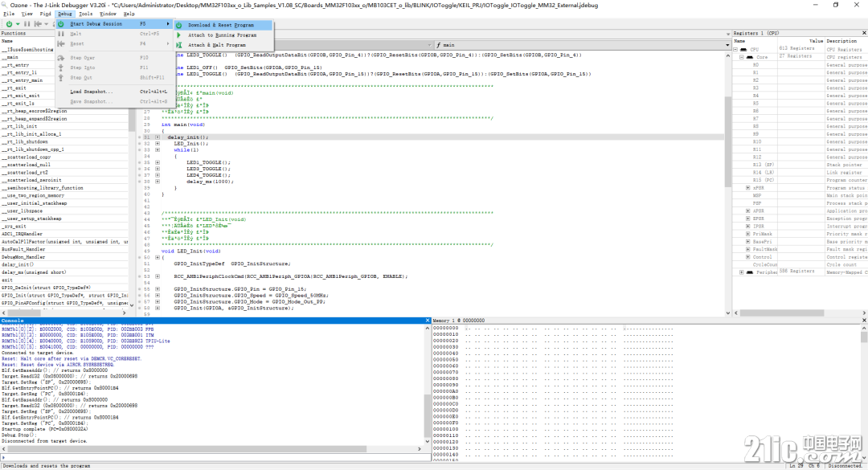Expand code line 32 LED_Init()
The image size is (868, 470).
click(158, 143)
